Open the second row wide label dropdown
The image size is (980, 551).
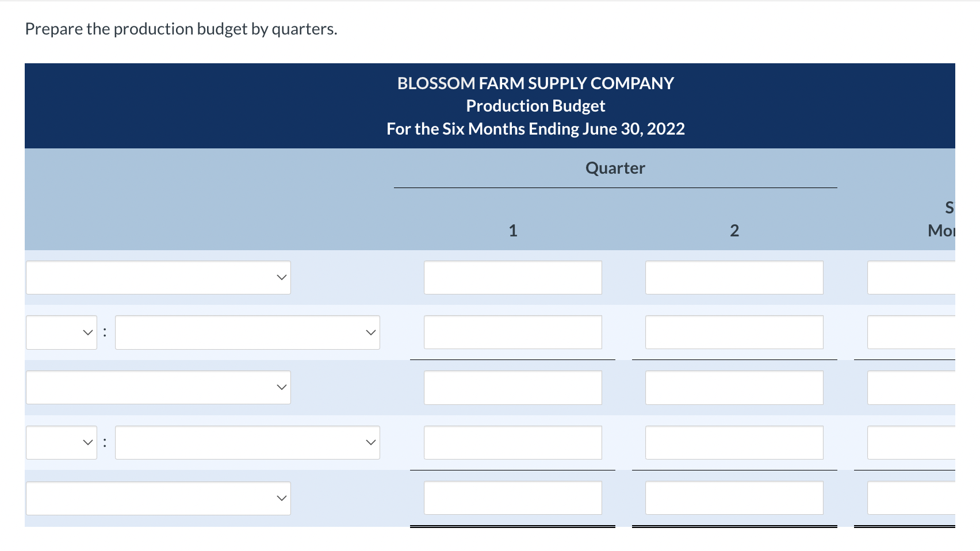click(x=247, y=332)
